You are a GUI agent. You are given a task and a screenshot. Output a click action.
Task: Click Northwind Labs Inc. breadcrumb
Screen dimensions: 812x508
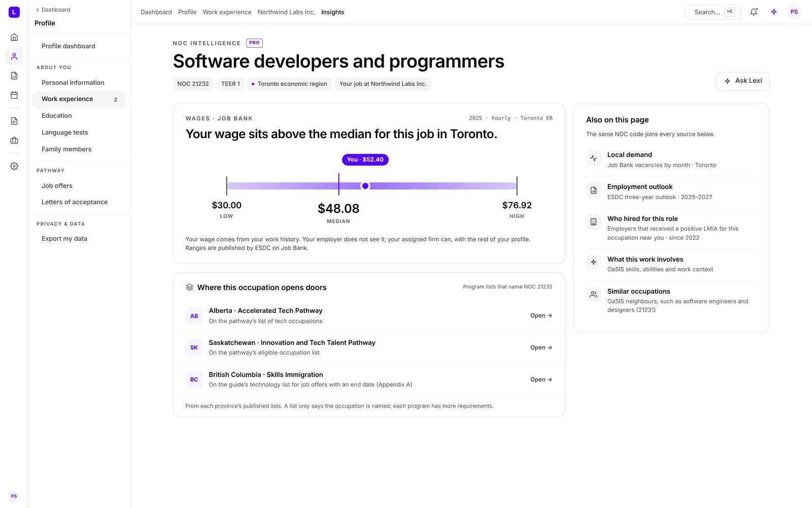tap(286, 12)
